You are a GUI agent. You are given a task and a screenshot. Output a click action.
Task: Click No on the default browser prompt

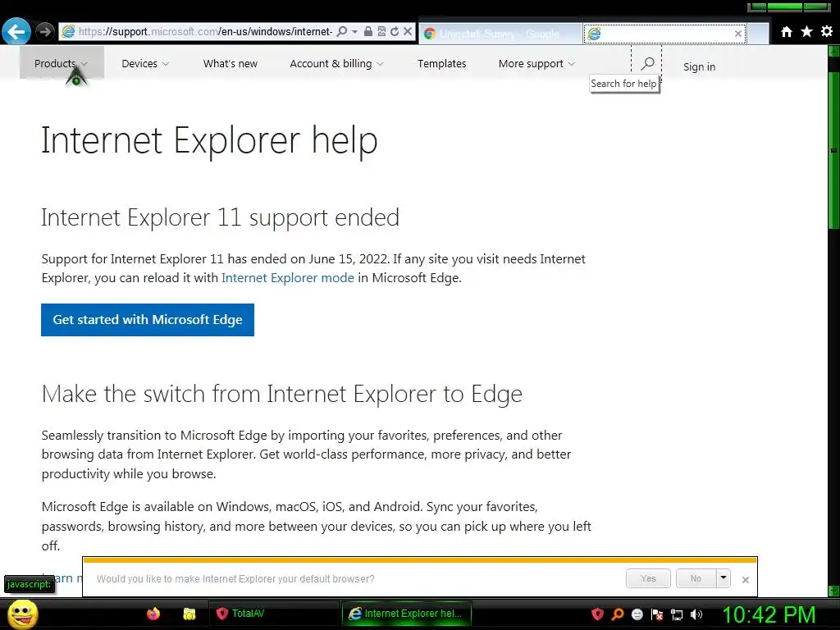(x=696, y=578)
